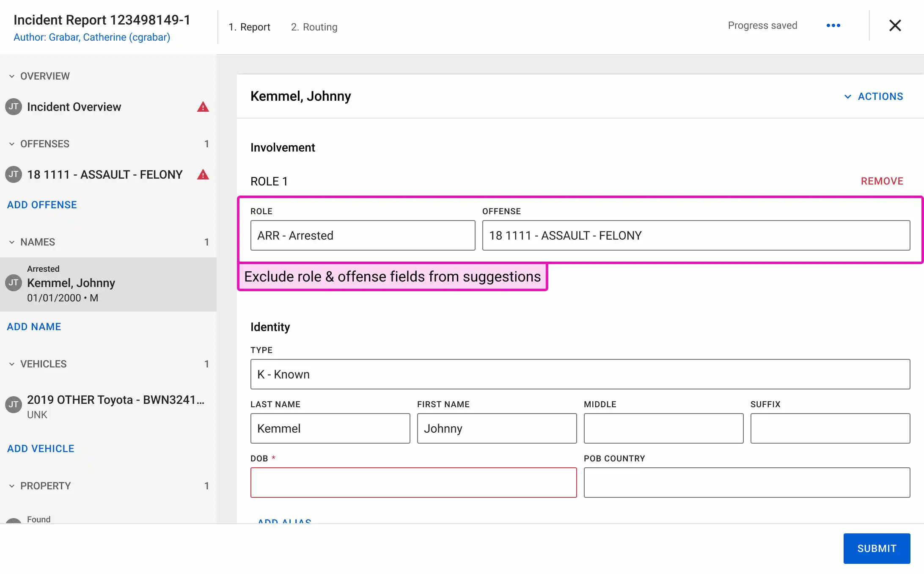The width and height of the screenshot is (924, 574).
Task: Switch to the Routing tab
Action: pos(314,27)
